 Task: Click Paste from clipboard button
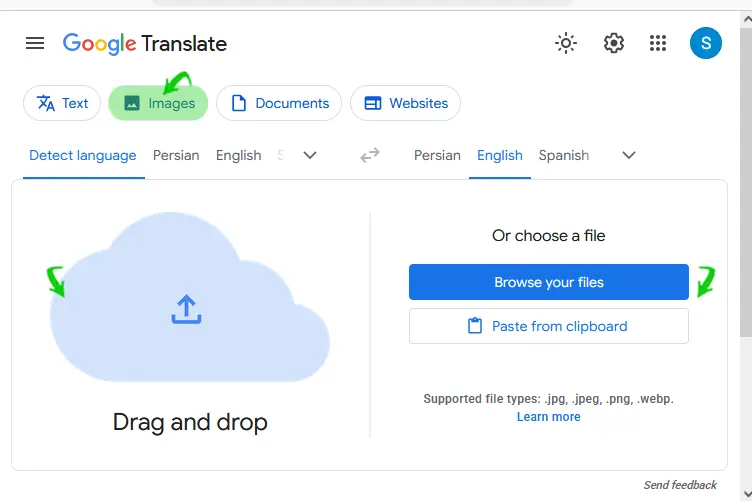coord(549,326)
